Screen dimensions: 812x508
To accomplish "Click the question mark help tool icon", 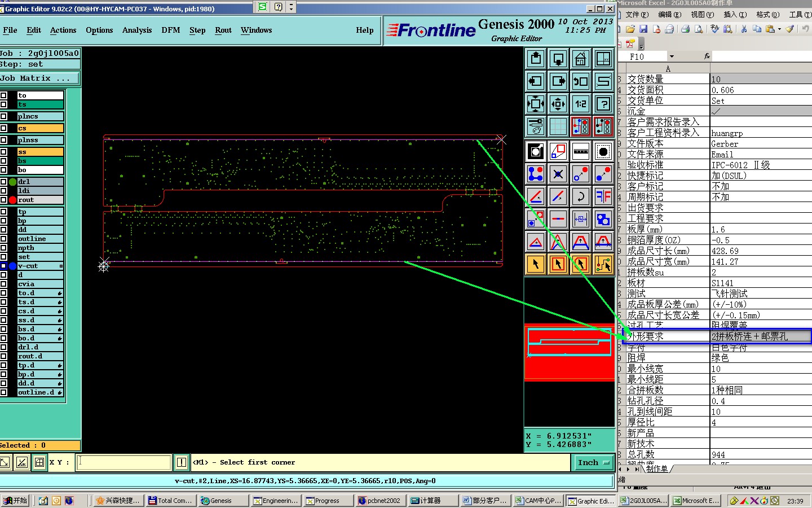I will tap(603, 104).
